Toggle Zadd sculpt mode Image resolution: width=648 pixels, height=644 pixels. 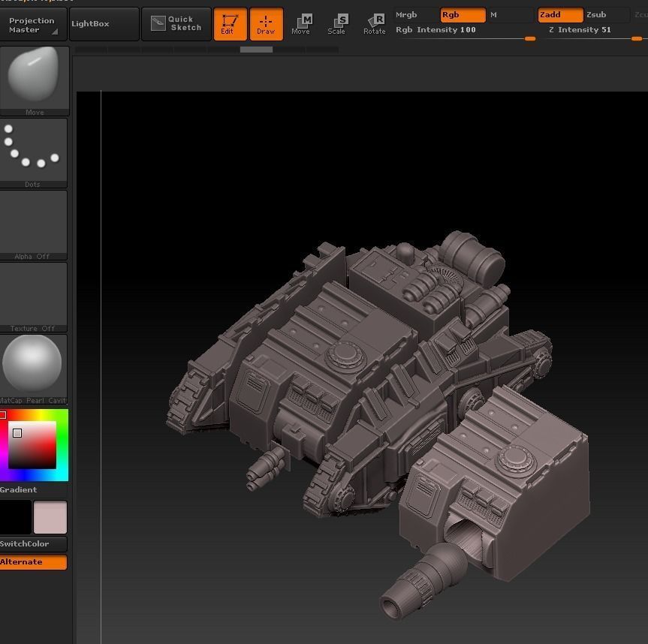[x=560, y=15]
